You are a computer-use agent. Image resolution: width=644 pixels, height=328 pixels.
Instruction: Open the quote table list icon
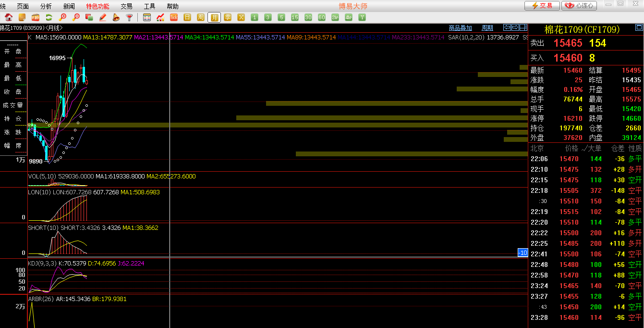(x=147, y=17)
